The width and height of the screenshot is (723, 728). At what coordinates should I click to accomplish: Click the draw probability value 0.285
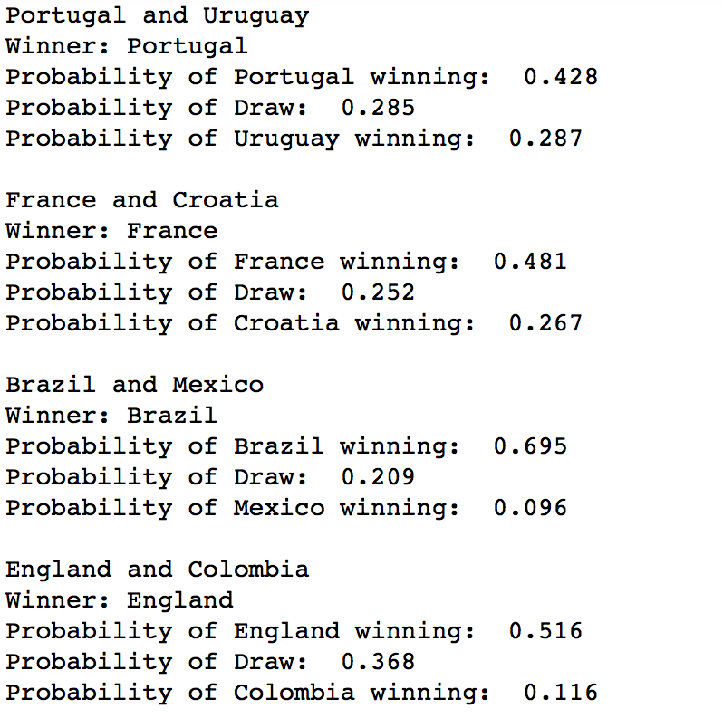378,108
